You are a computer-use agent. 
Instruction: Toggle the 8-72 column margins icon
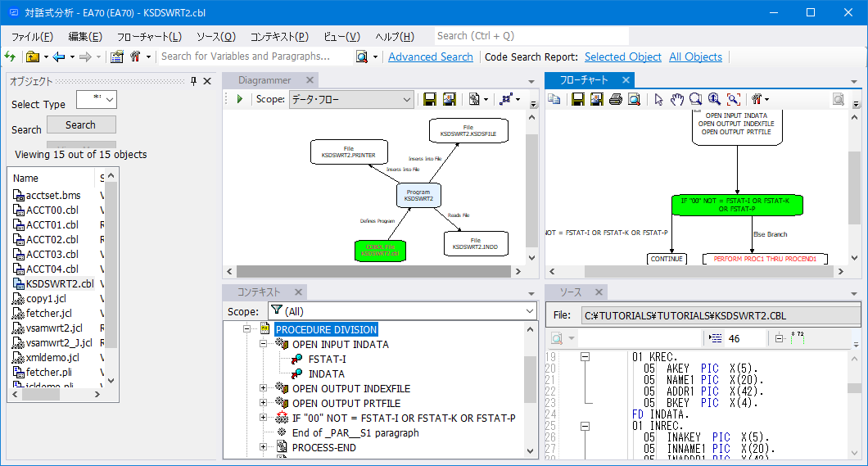(797, 337)
